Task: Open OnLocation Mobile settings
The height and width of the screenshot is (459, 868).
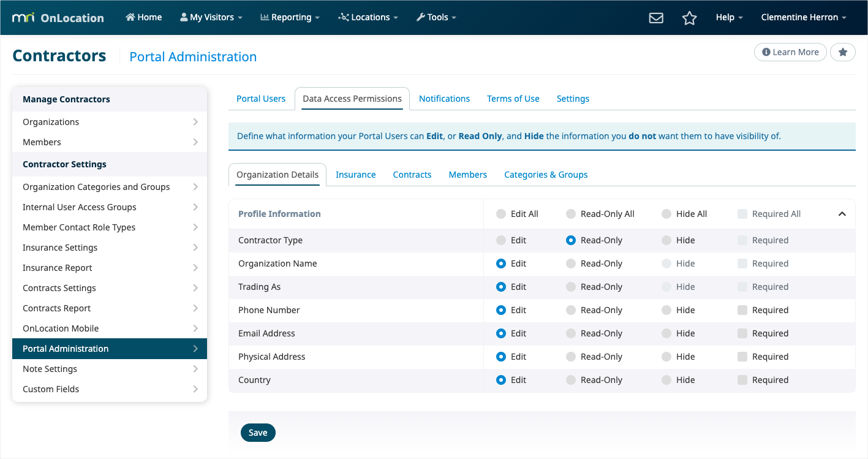Action: [x=110, y=328]
